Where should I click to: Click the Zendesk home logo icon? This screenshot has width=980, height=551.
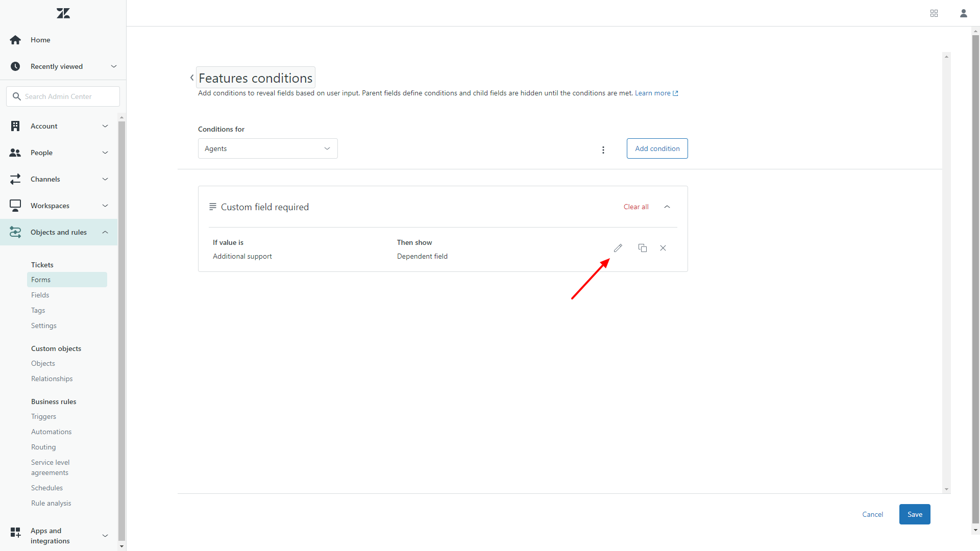click(x=63, y=13)
